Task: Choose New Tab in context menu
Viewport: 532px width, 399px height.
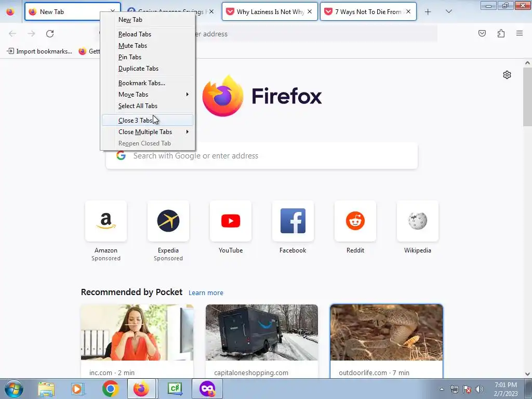Action: (x=148, y=20)
